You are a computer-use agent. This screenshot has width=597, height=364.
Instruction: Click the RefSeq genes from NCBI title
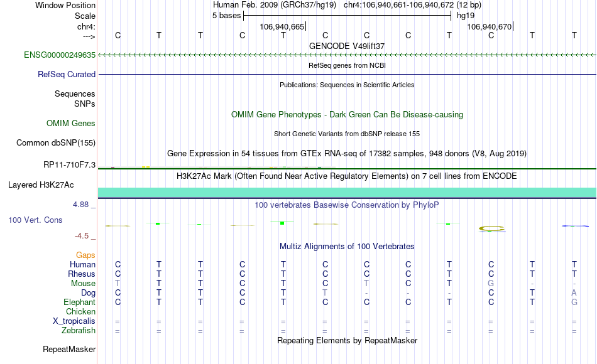tap(348, 65)
